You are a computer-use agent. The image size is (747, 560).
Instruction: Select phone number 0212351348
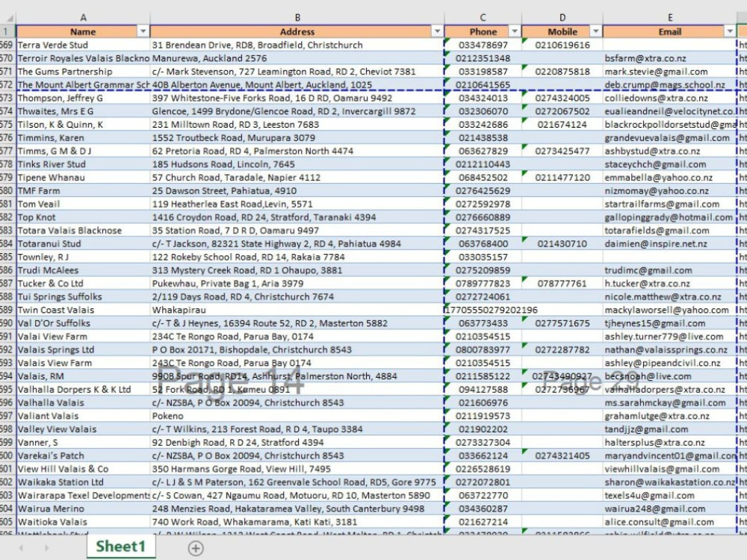[x=483, y=58]
